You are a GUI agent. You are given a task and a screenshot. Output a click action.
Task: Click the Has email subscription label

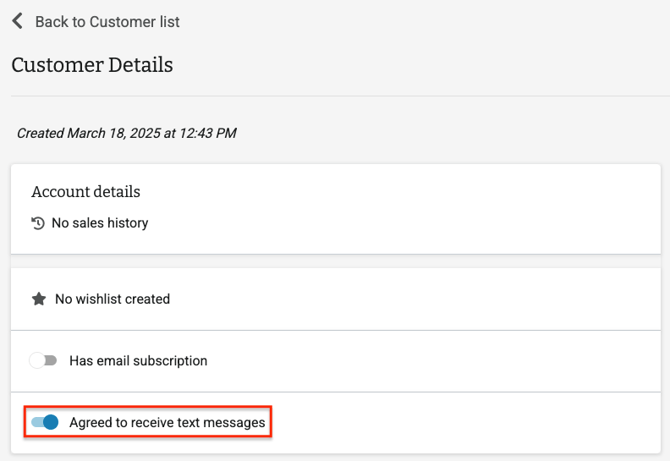coord(138,360)
